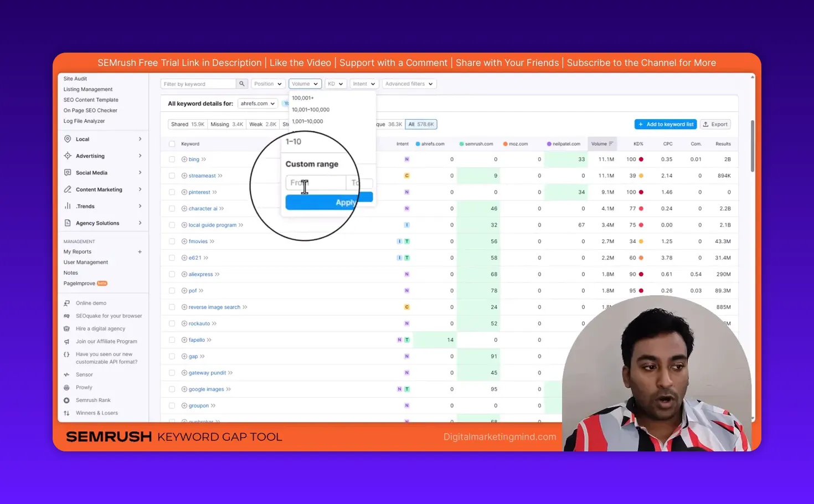Viewport: 814px width, 504px height.
Task: Check the checkbox next to bing keyword
Action: click(172, 159)
